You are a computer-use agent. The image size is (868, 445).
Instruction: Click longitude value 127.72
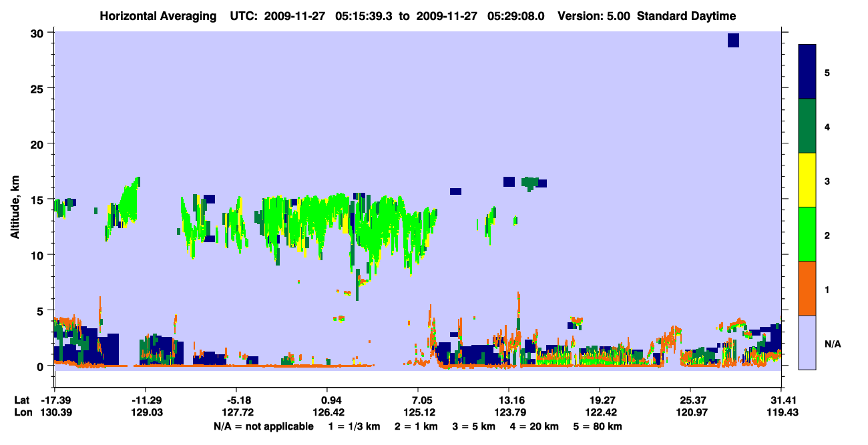coord(236,413)
